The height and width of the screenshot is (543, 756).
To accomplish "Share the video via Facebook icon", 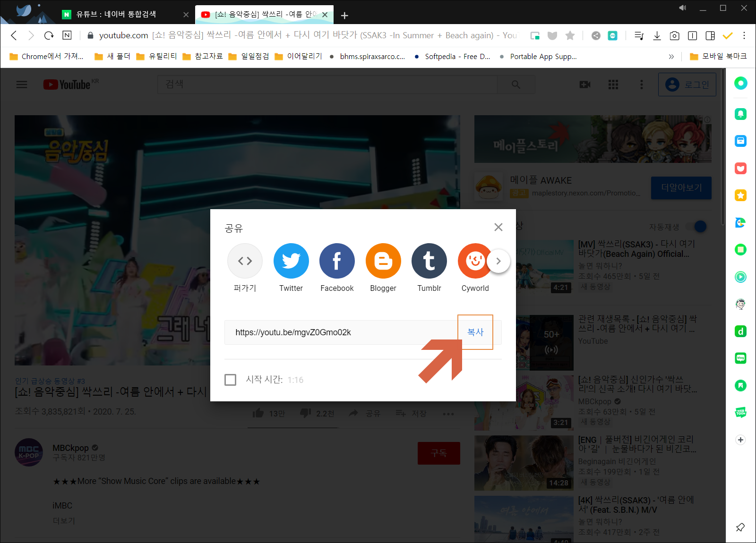I will [x=337, y=261].
